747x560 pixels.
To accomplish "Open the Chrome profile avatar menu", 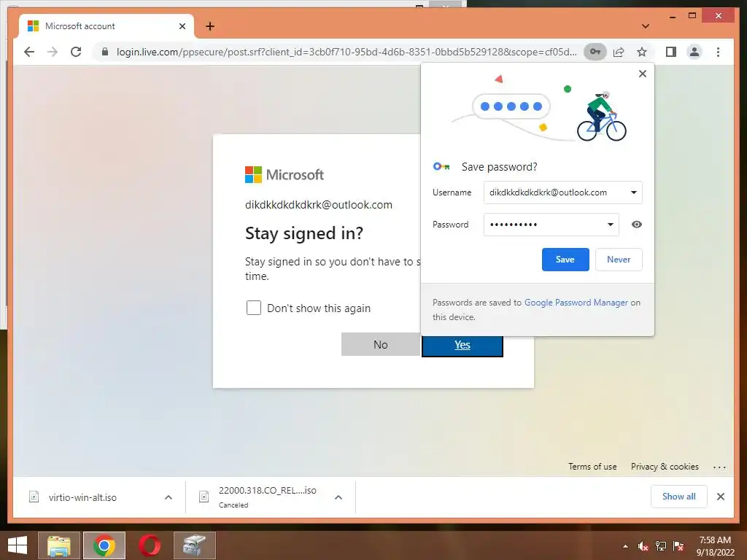I will (694, 52).
